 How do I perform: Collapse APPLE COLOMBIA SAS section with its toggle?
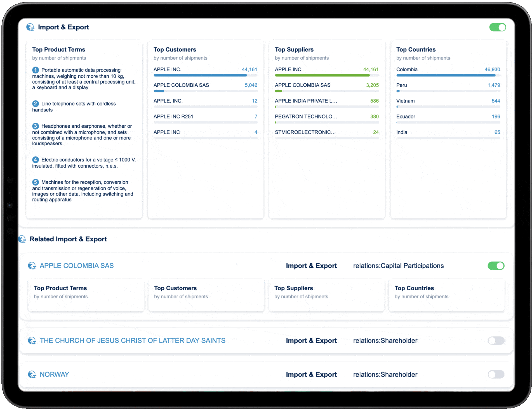point(496,266)
